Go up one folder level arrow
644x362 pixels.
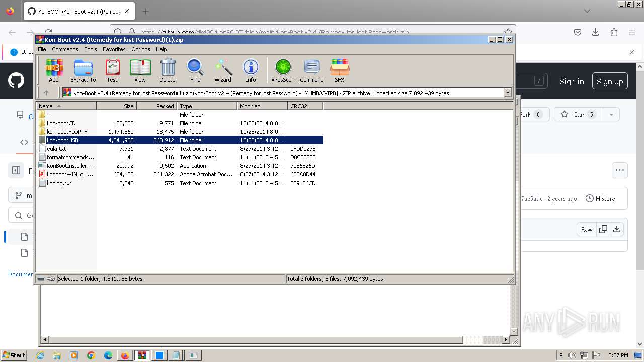[46, 93]
